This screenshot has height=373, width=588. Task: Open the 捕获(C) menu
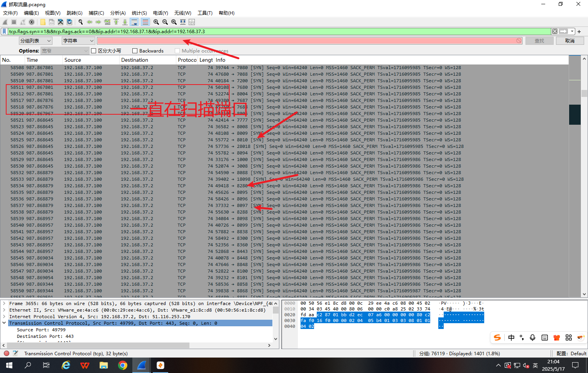[x=96, y=13]
